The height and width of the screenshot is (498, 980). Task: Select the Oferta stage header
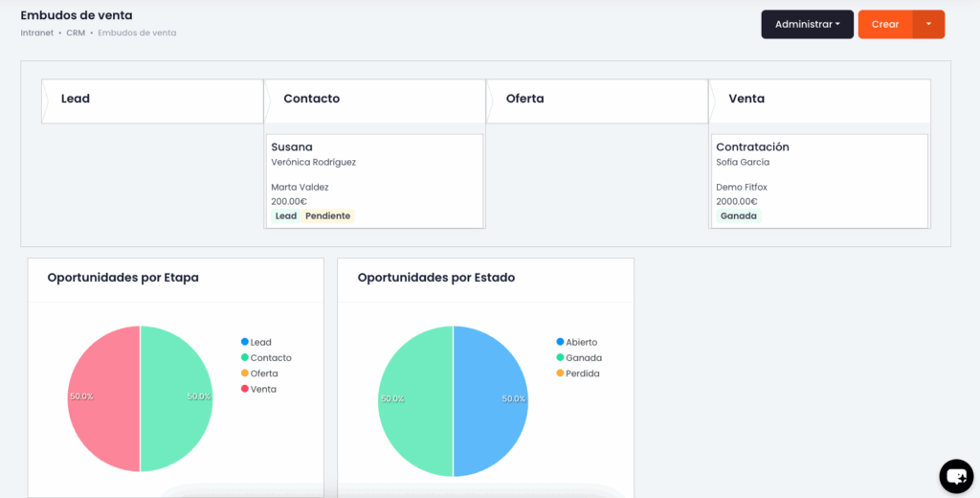tap(597, 101)
